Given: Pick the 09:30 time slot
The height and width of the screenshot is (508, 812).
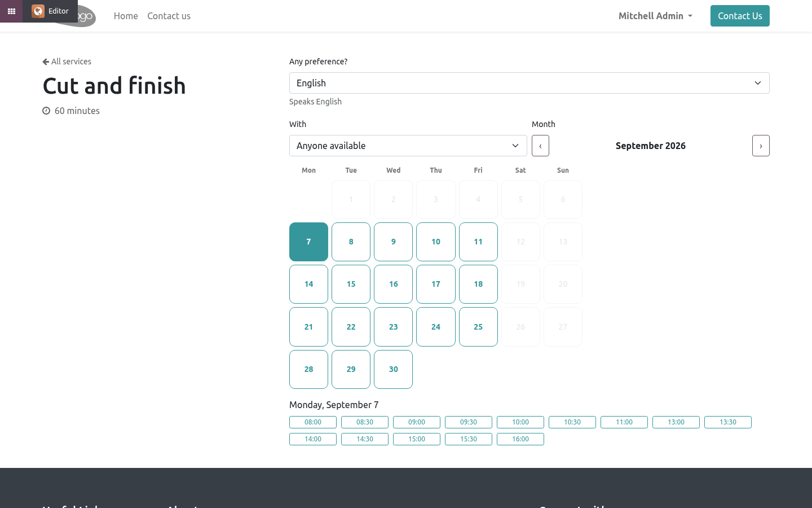Looking at the screenshot, I should pyautogui.click(x=469, y=422).
